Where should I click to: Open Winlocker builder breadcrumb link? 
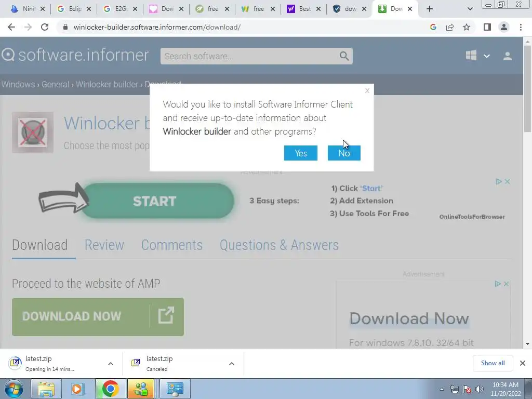[x=107, y=84]
